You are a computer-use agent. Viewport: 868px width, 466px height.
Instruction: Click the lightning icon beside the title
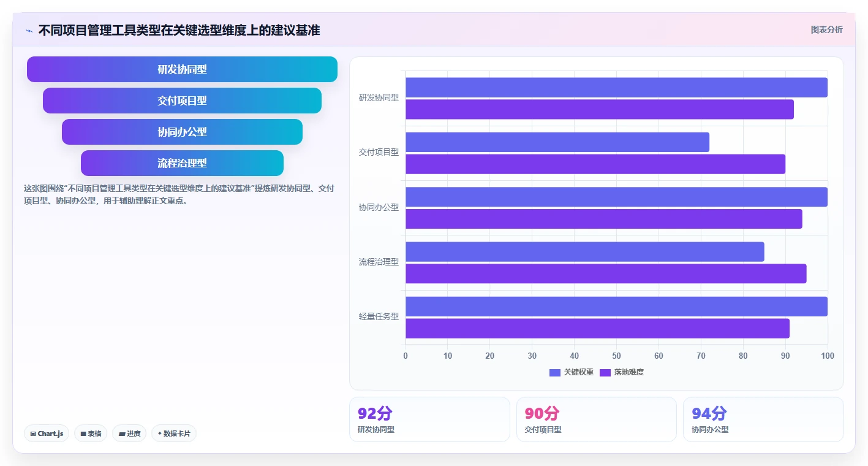29,31
